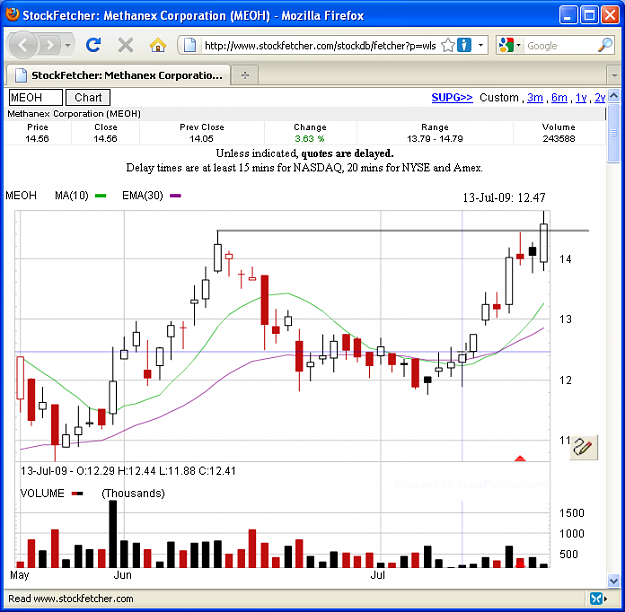Go back using the browser Back arrow
Screen dimensions: 625x612
tap(23, 45)
